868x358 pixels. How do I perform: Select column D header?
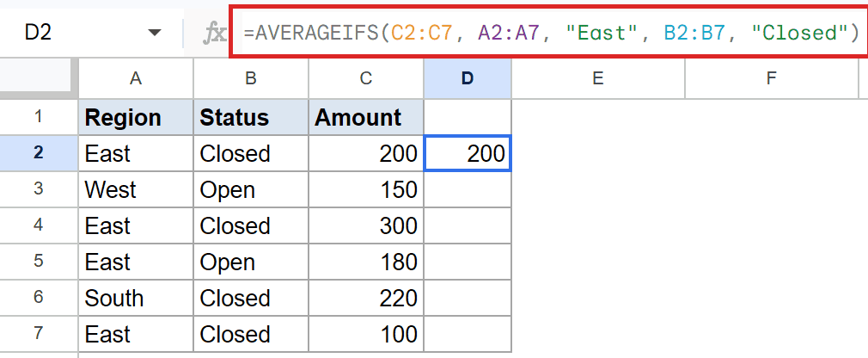tap(468, 78)
